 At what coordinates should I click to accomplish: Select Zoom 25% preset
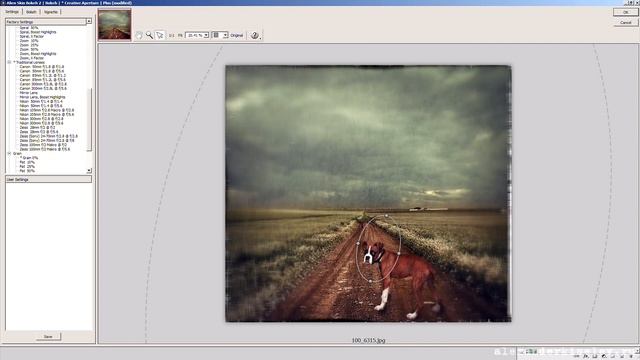[x=29, y=45]
